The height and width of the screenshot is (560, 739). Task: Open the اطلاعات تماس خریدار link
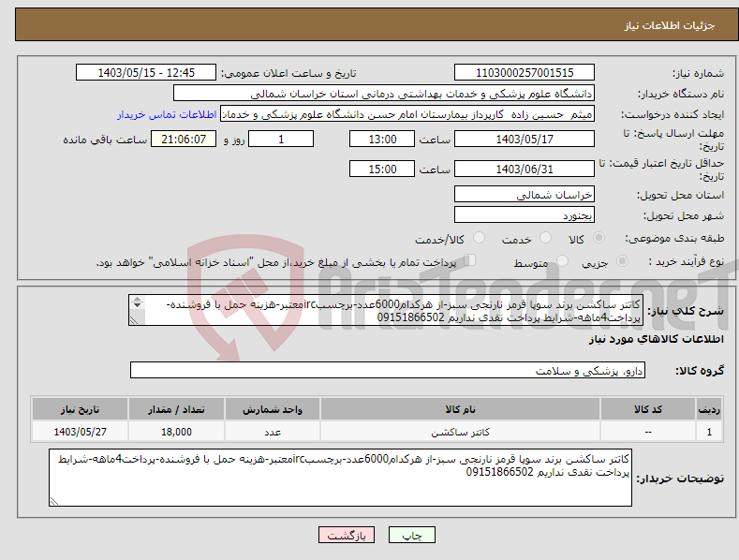[167, 114]
